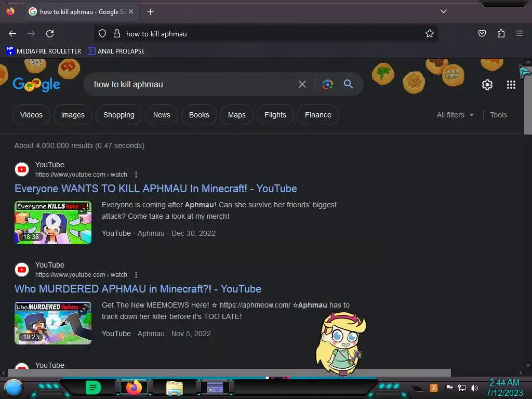
Task: Filter results by Flights
Action: click(275, 115)
